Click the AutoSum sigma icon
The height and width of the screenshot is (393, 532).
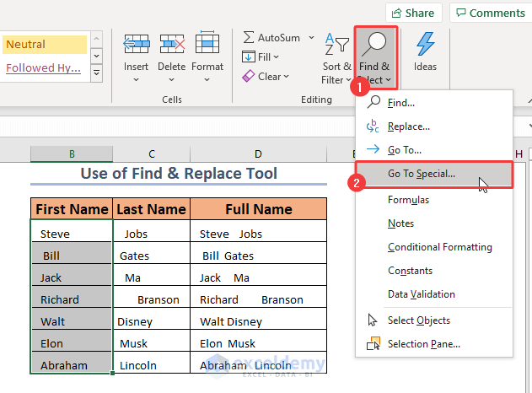point(250,38)
